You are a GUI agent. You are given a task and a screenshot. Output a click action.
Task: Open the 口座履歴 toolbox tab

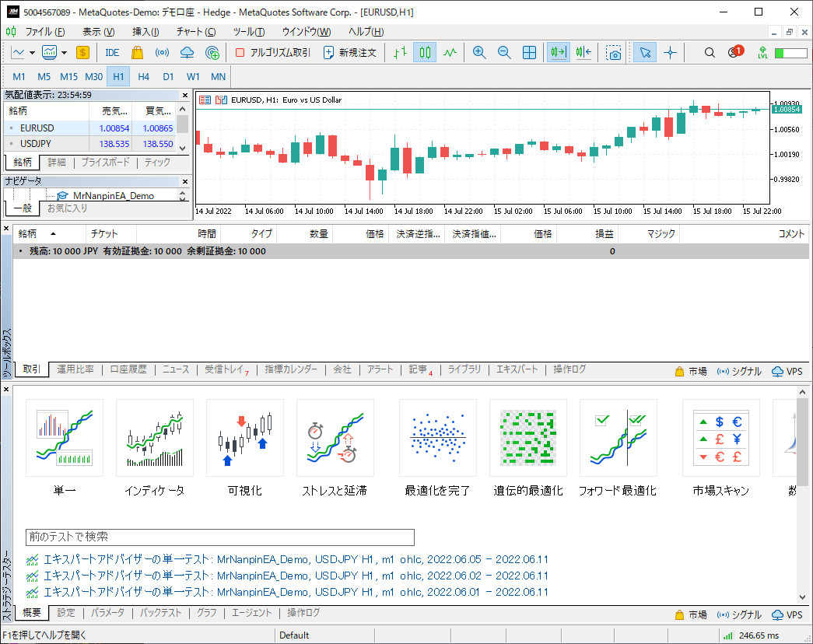128,369
